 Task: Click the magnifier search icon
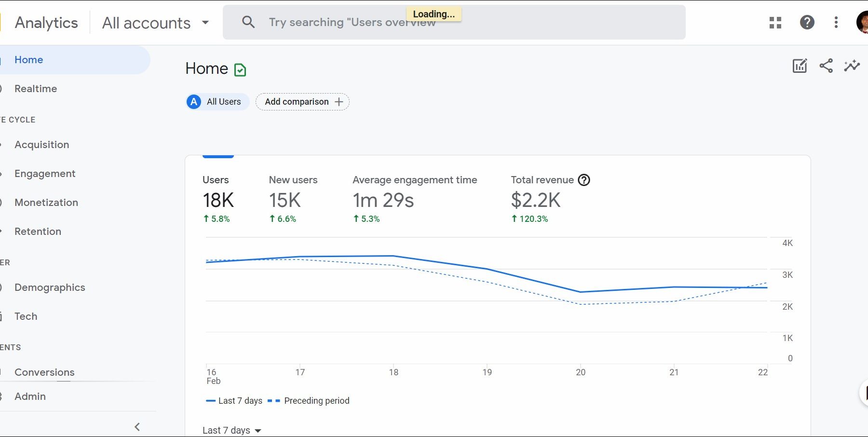click(x=248, y=22)
